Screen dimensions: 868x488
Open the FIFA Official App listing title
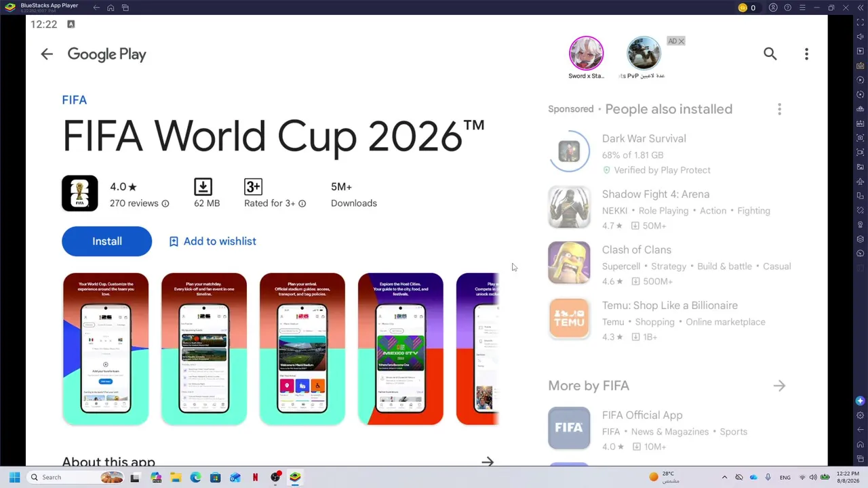coord(642,415)
